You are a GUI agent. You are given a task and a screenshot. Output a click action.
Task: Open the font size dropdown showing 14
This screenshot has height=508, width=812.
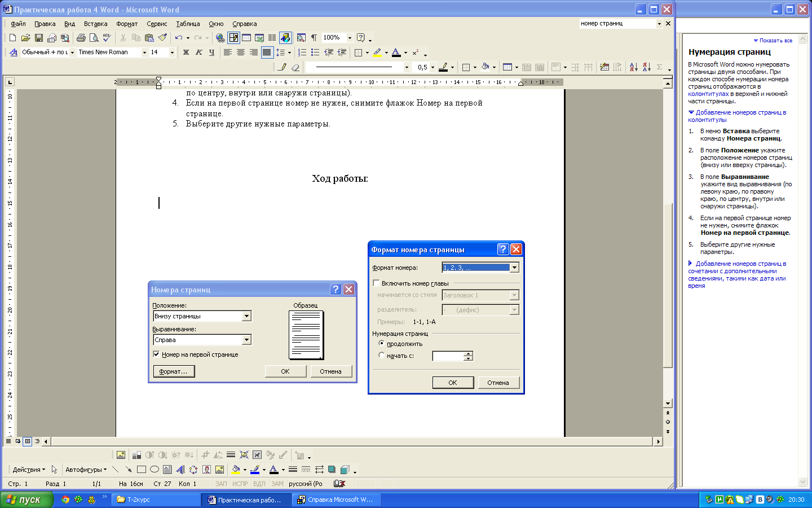tap(172, 52)
